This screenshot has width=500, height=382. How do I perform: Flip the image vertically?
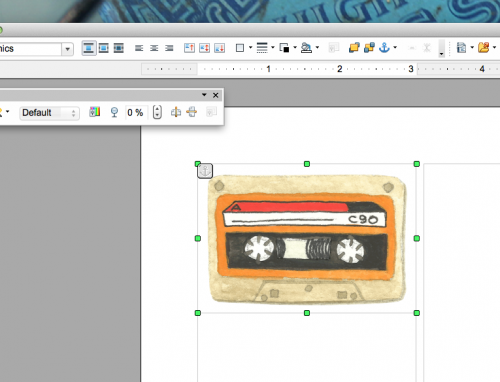pos(176,112)
